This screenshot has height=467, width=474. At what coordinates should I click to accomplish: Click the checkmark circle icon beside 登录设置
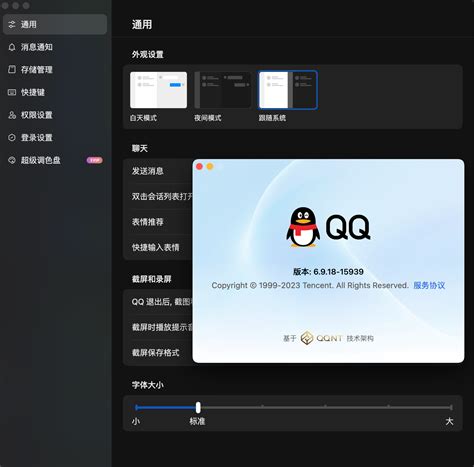pyautogui.click(x=12, y=138)
